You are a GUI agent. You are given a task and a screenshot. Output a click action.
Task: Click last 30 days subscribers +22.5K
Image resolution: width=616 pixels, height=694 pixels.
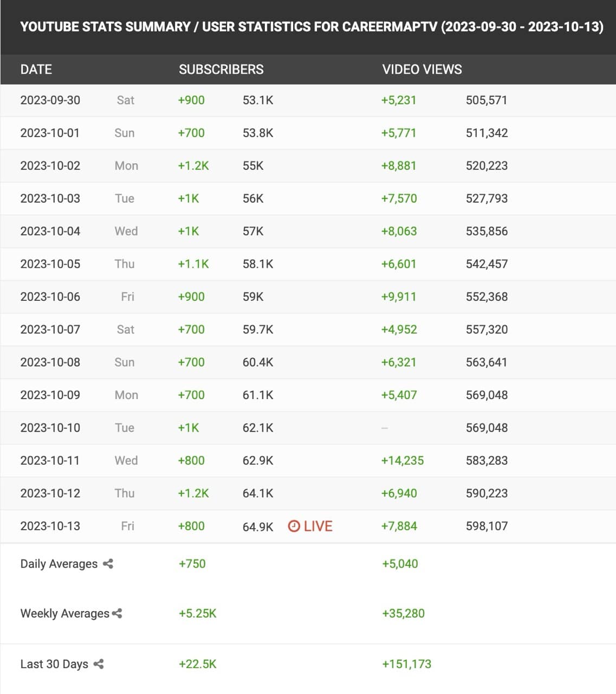tap(198, 664)
